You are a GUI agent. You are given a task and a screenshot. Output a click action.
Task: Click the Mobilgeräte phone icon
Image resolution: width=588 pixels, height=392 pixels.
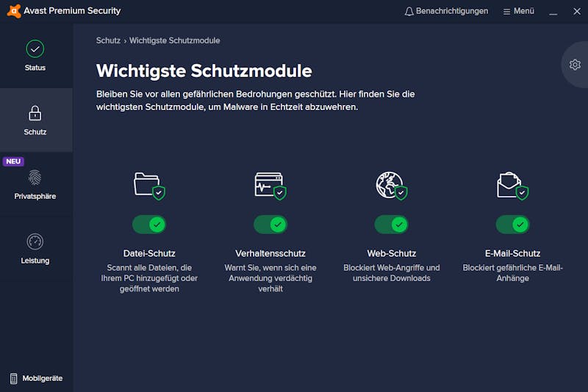pyautogui.click(x=13, y=379)
